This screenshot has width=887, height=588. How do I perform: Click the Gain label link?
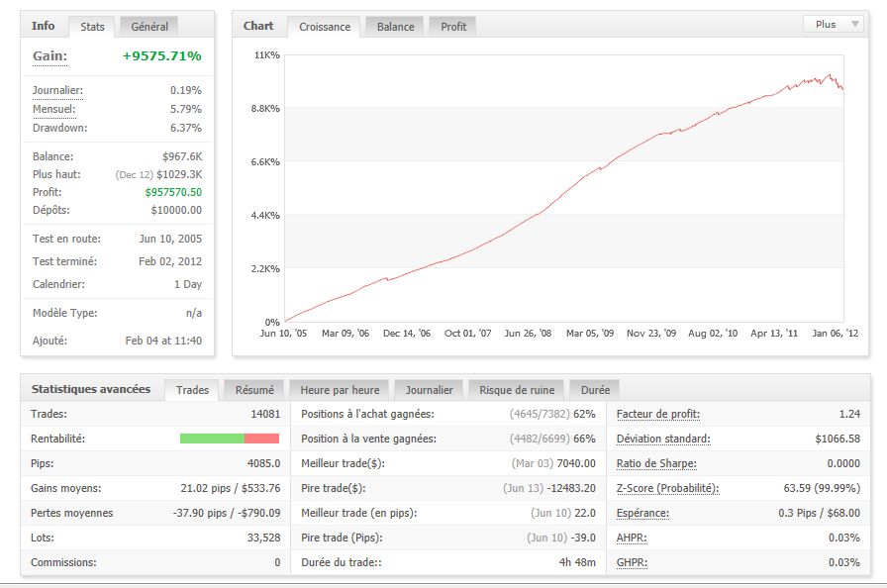[x=49, y=57]
